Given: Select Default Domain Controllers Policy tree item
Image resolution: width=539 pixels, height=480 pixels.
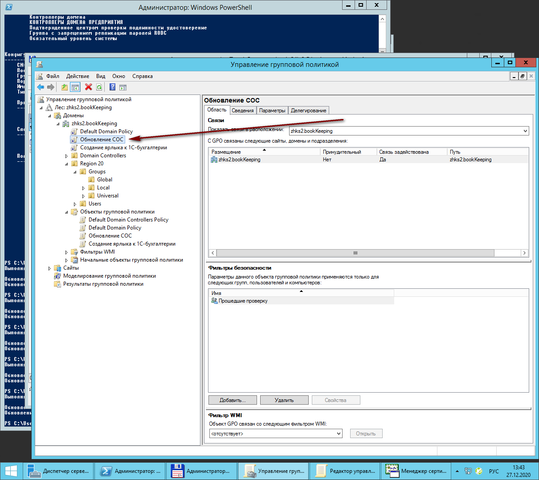Looking at the screenshot, I should pyautogui.click(x=128, y=220).
